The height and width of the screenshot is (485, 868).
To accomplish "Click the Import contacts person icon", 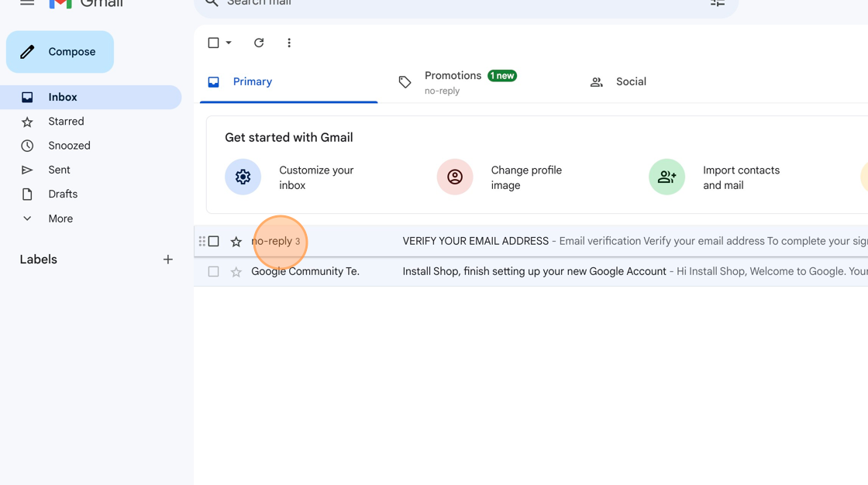I will 667,177.
